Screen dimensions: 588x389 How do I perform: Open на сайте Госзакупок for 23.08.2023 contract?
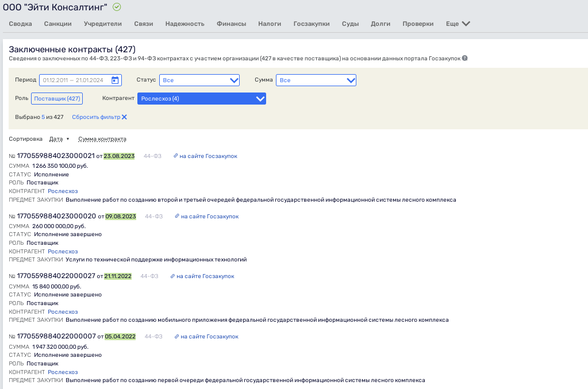pos(208,156)
